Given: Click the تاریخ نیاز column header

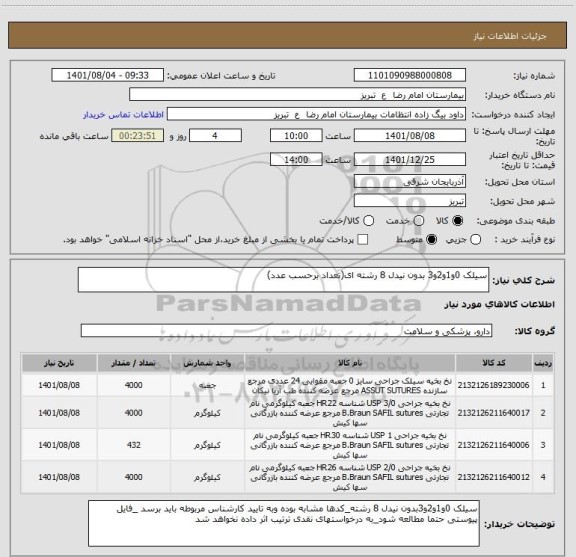Looking at the screenshot, I should click(x=59, y=363).
